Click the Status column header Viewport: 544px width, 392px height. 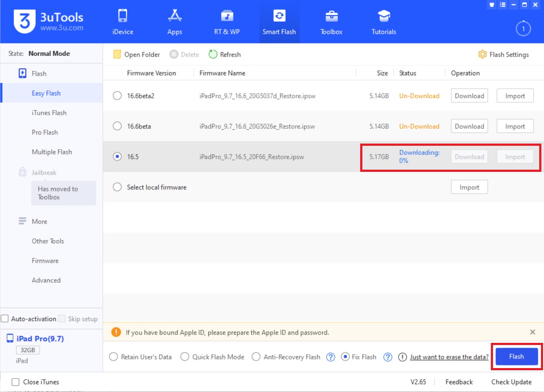(x=408, y=73)
